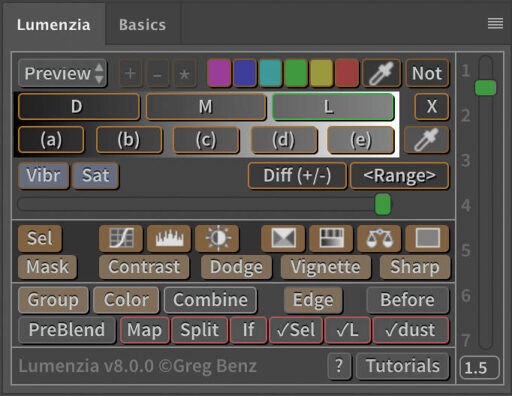
Task: Click the envelope-shaped selective color icon
Action: [x=283, y=238]
